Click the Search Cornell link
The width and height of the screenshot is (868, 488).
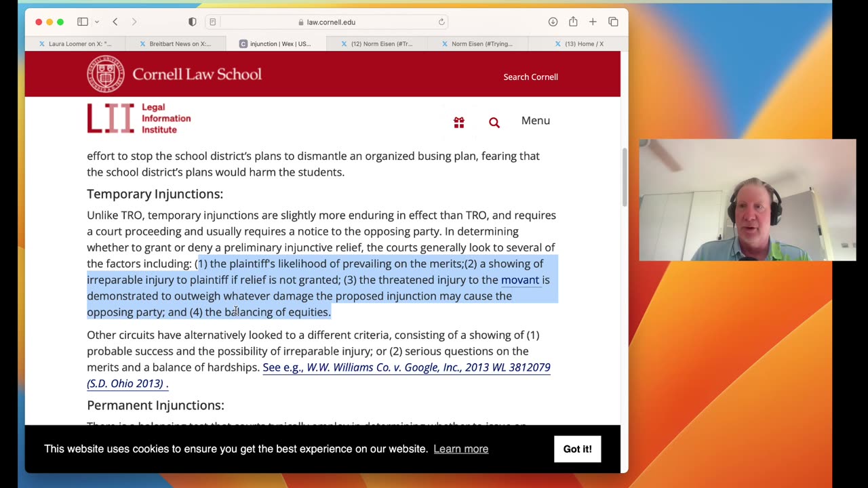(530, 77)
